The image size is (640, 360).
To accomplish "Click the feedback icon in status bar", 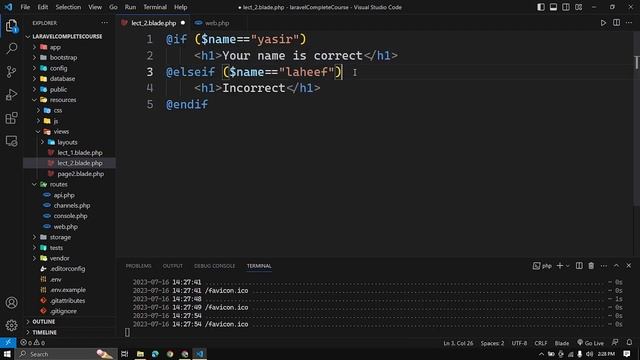I will tap(615, 342).
